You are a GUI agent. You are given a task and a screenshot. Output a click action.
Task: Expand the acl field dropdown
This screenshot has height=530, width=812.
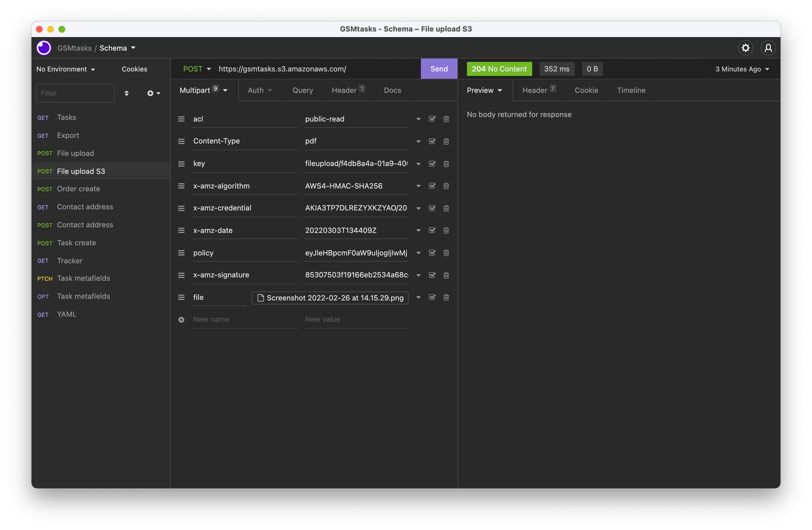418,118
